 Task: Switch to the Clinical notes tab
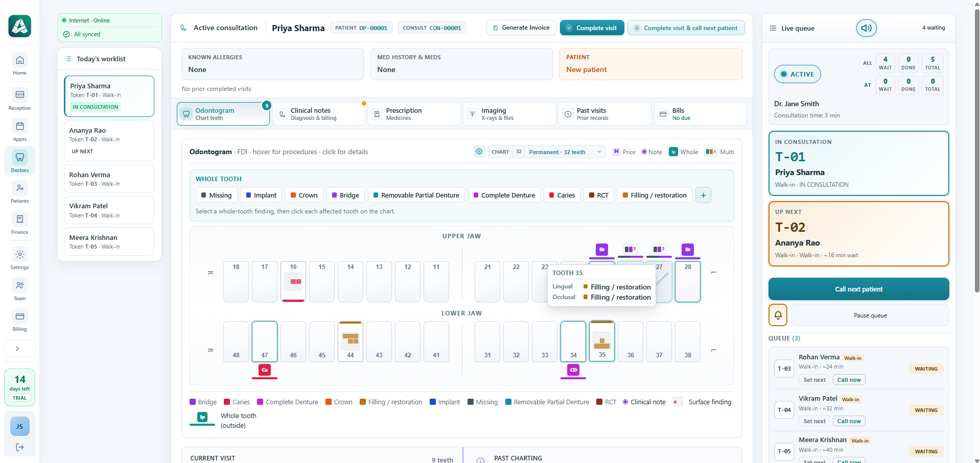(319, 114)
